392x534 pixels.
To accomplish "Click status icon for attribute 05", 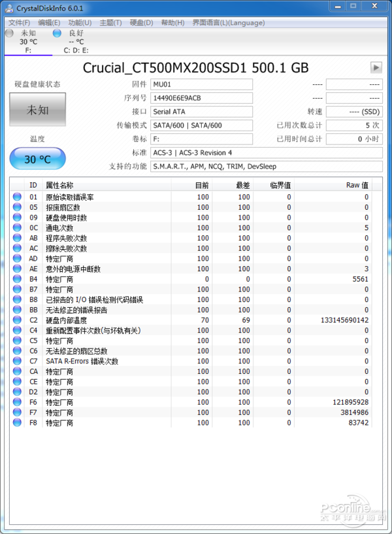I will click(x=17, y=207).
